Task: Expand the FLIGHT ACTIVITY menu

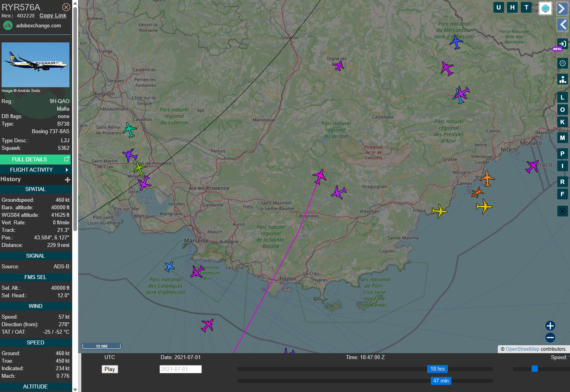Action: point(35,170)
